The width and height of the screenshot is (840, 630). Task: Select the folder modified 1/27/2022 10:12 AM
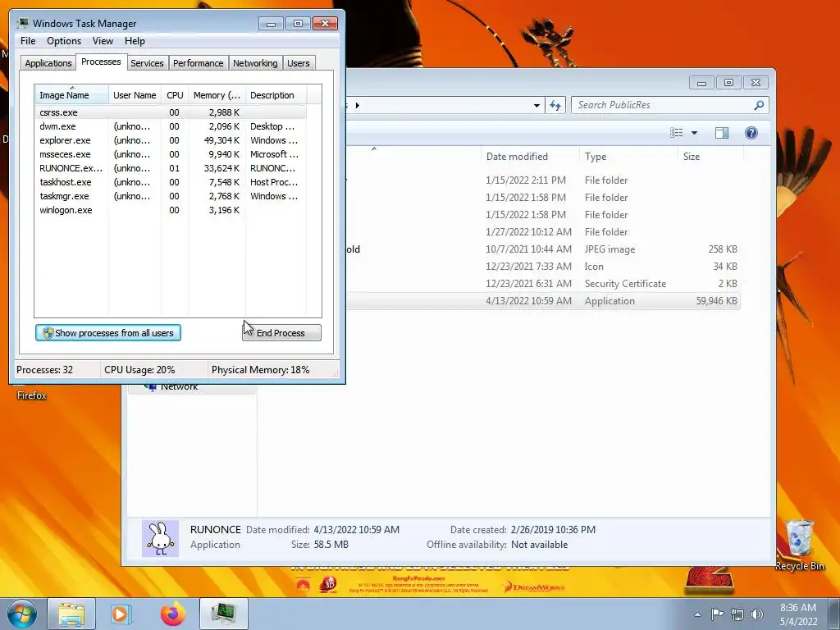point(543,231)
